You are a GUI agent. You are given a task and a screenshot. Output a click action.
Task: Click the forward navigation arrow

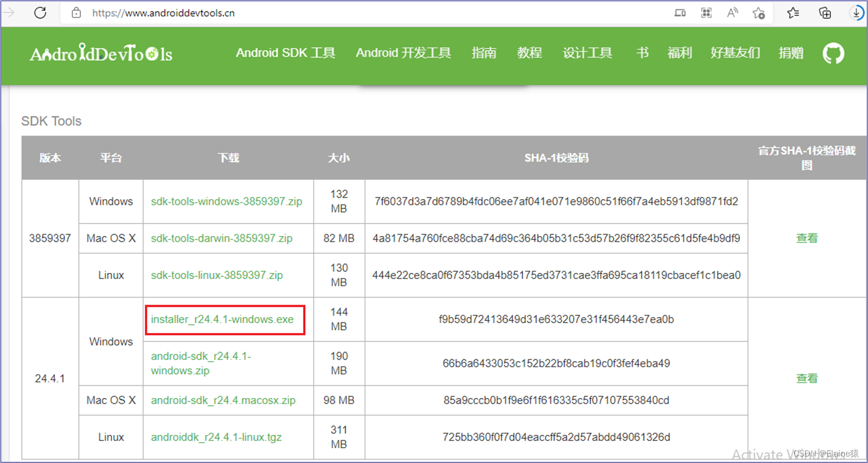pos(9,13)
